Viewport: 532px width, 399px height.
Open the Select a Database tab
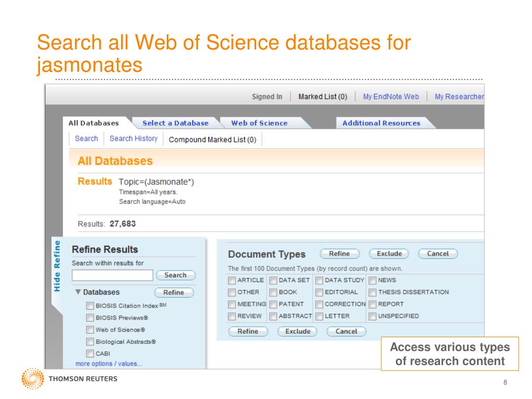176,123
